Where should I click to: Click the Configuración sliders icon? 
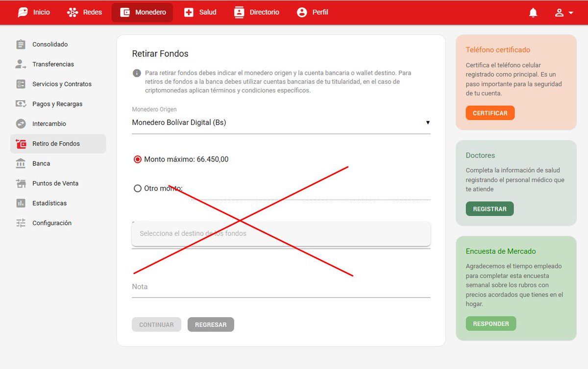[21, 223]
